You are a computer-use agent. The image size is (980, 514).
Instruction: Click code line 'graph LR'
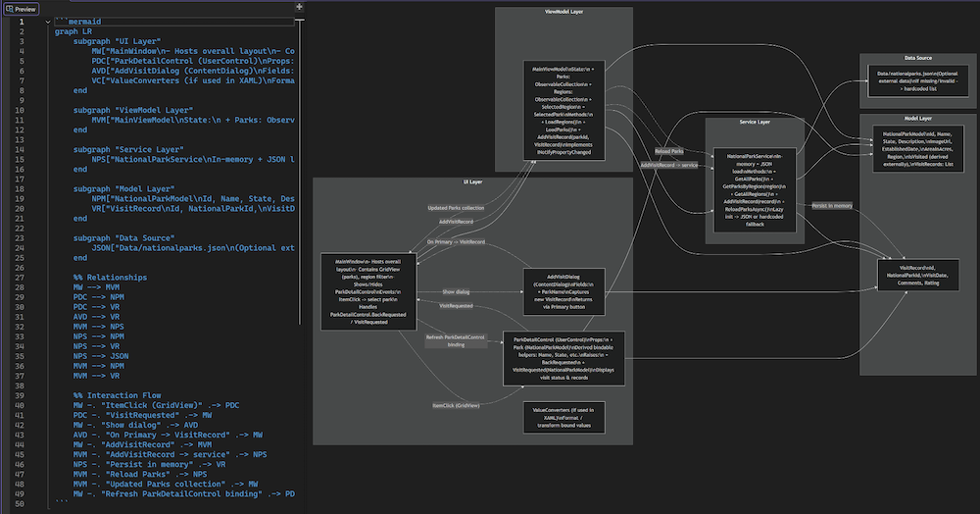pyautogui.click(x=73, y=31)
